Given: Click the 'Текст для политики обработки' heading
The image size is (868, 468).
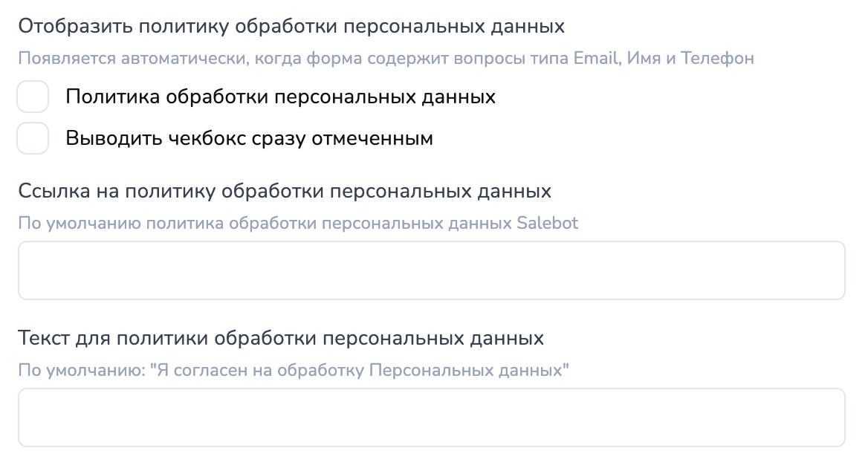Looking at the screenshot, I should tap(281, 339).
